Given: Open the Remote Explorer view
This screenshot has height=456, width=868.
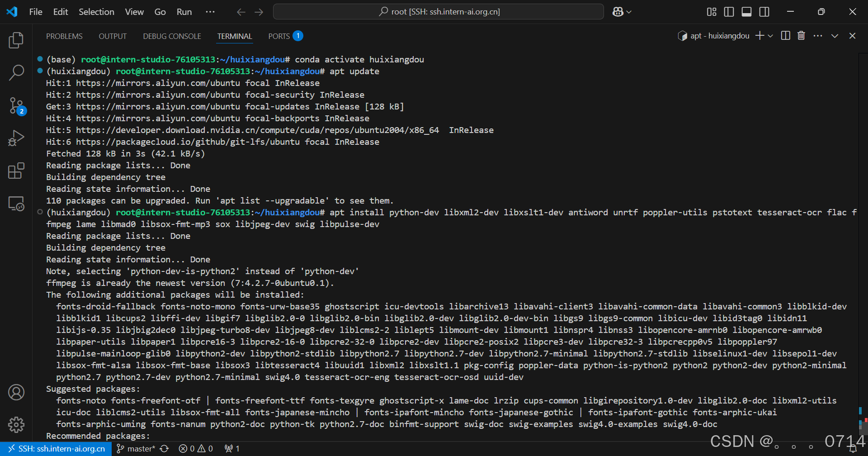Looking at the screenshot, I should pos(16,204).
